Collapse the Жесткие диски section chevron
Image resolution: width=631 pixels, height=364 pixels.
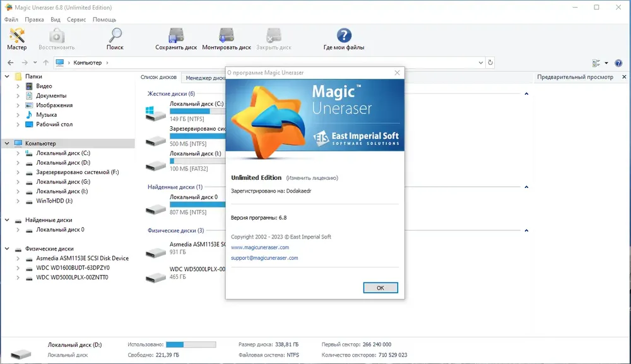(x=526, y=94)
